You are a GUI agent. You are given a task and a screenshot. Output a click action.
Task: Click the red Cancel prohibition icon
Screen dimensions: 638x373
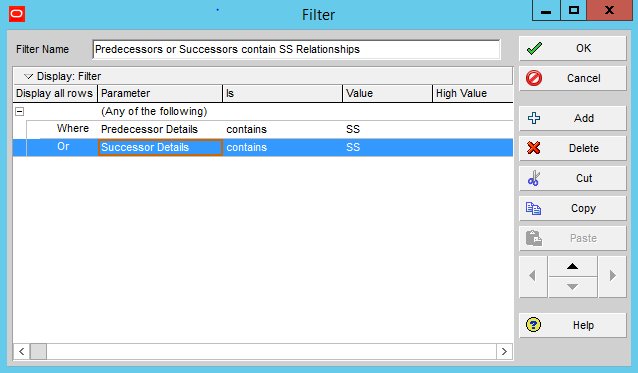pos(534,78)
